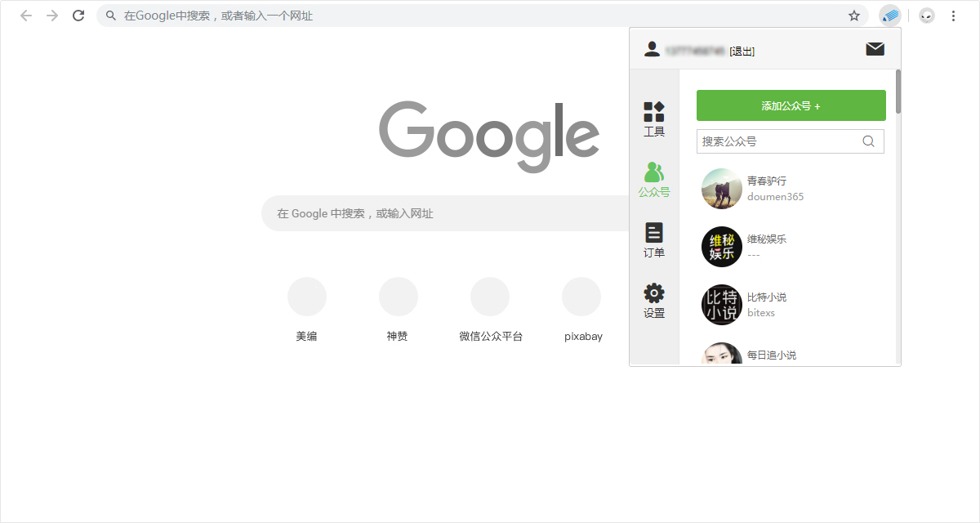Viewport: 980px width, 523px height.
Task: Click the bookmark star icon
Action: pos(853,16)
